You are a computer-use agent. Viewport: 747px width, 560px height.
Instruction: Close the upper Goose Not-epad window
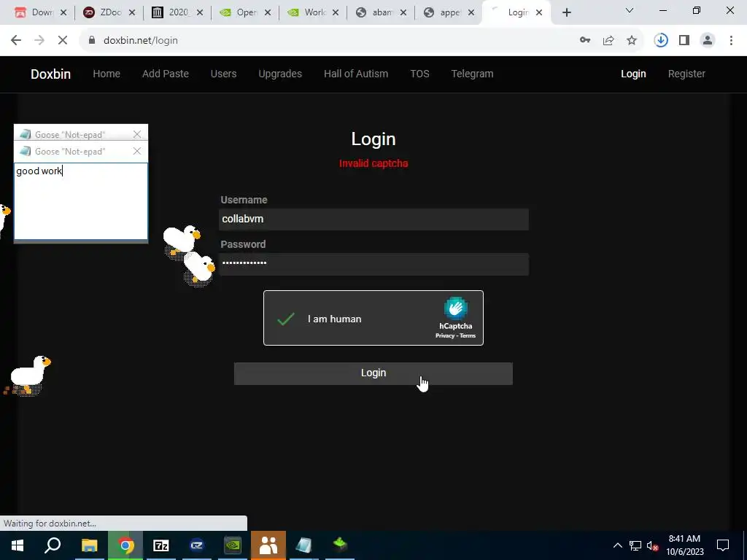137,134
